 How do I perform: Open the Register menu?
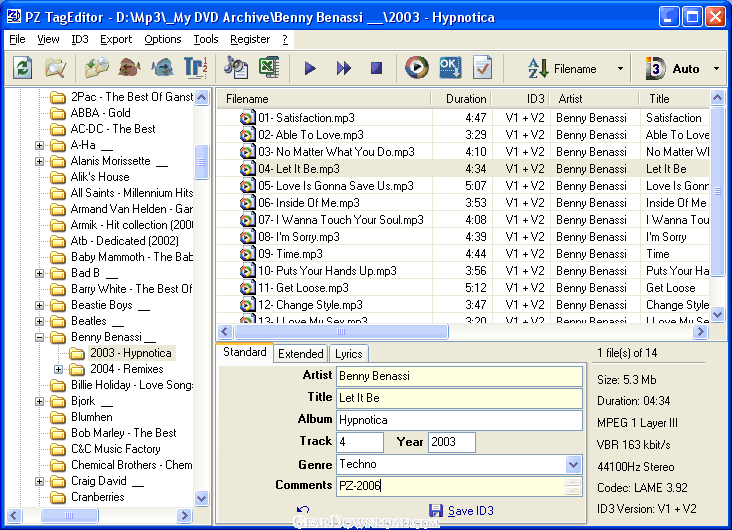[x=250, y=39]
